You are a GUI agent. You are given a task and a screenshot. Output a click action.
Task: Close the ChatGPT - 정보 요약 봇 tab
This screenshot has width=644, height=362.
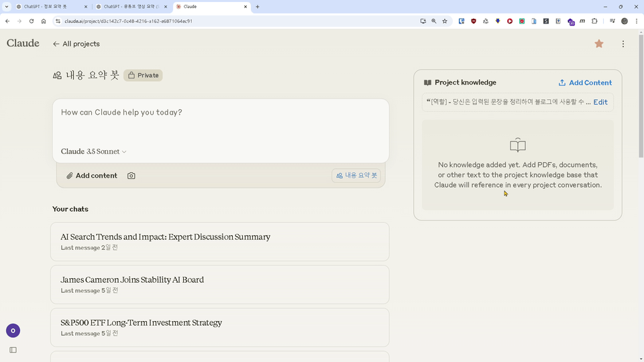pyautogui.click(x=85, y=7)
